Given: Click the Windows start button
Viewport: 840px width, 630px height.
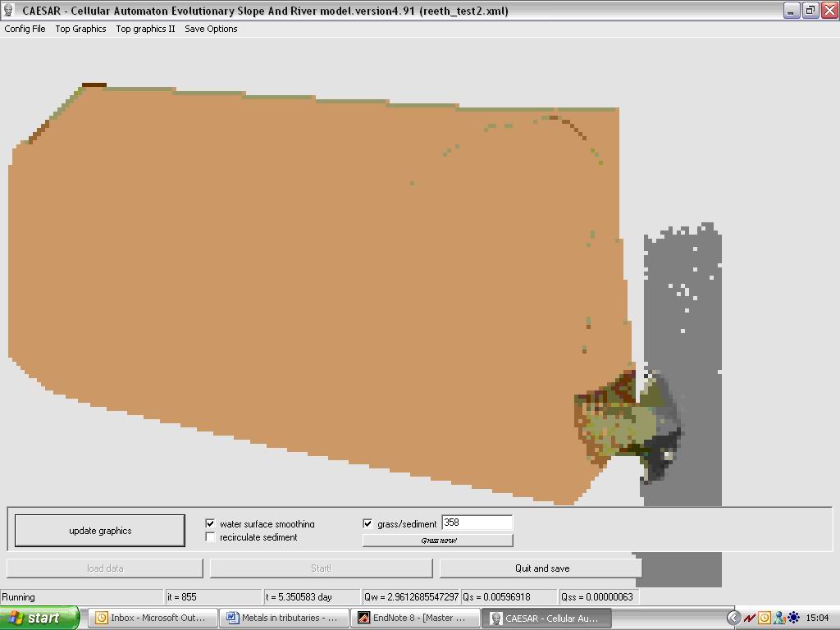Looking at the screenshot, I should click(x=39, y=618).
